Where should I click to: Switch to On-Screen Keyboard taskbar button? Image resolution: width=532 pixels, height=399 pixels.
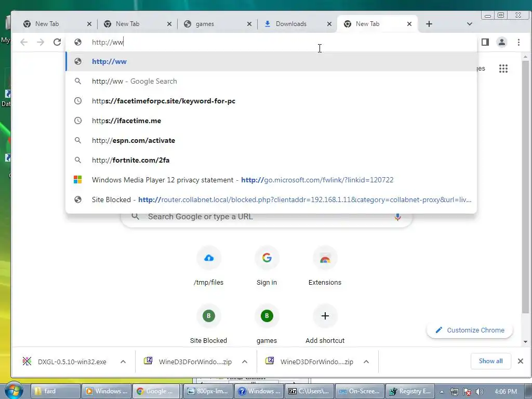click(x=360, y=391)
